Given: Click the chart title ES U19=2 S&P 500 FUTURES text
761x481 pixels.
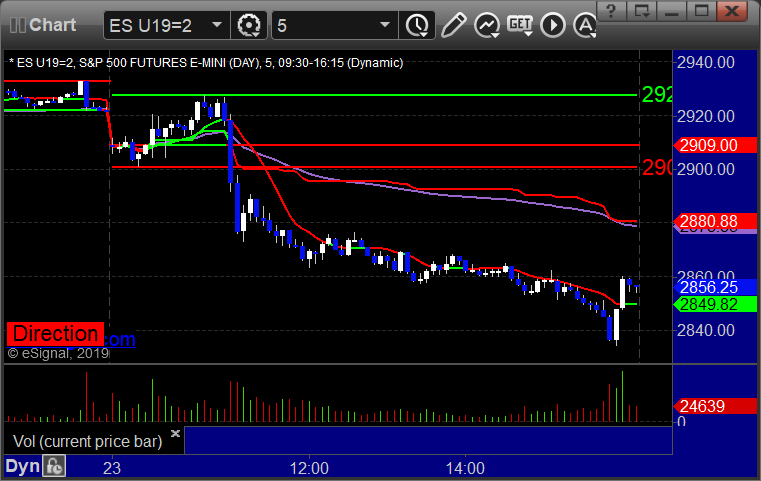Looking at the screenshot, I should [206, 63].
